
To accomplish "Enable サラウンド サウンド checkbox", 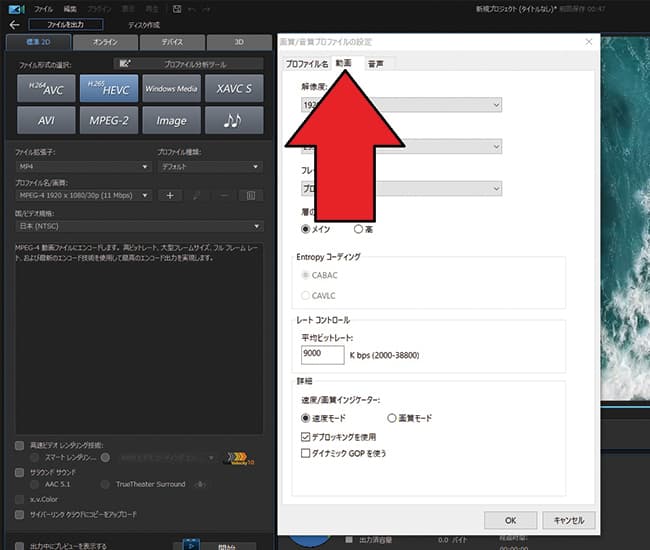I will (19, 472).
